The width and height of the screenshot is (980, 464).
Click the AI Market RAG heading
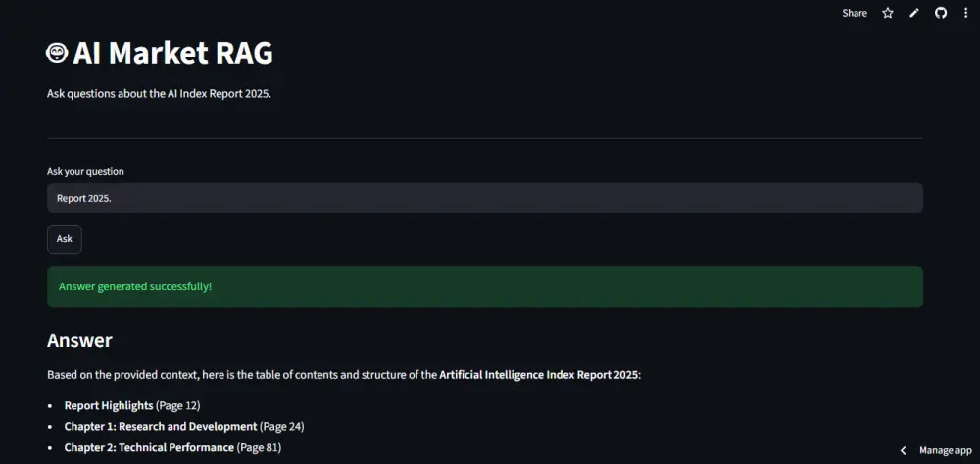point(172,54)
